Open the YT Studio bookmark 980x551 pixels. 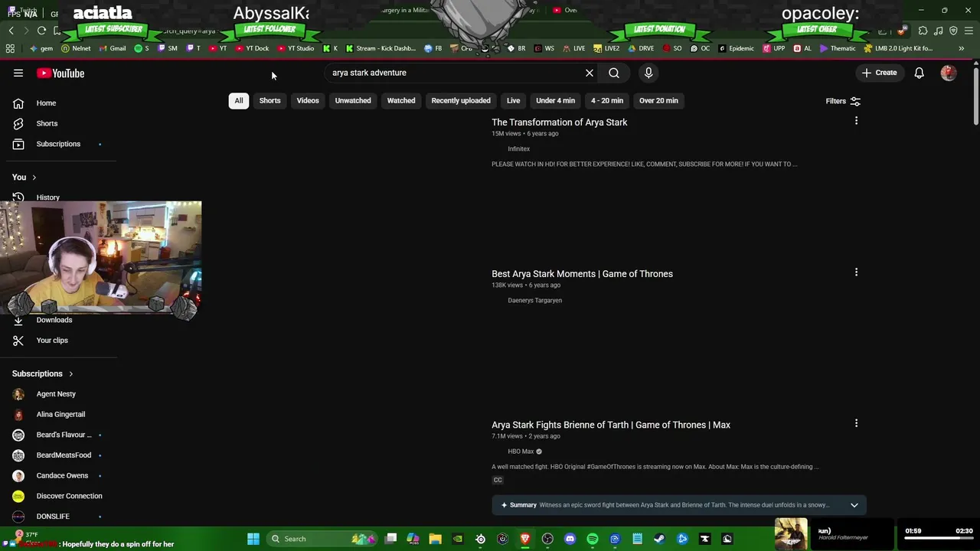pos(296,48)
